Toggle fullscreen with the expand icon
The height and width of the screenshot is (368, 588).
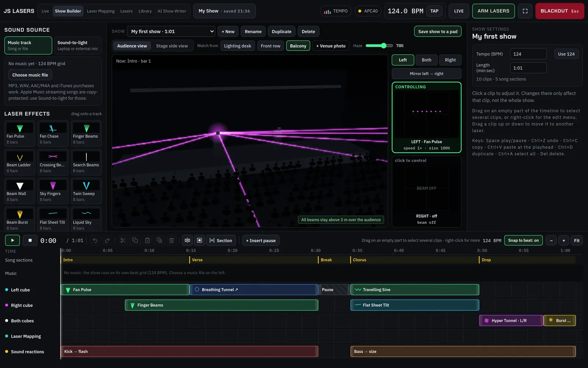pos(525,11)
